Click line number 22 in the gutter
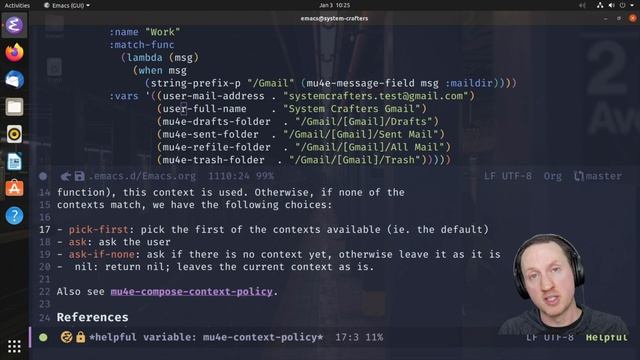 (45, 291)
